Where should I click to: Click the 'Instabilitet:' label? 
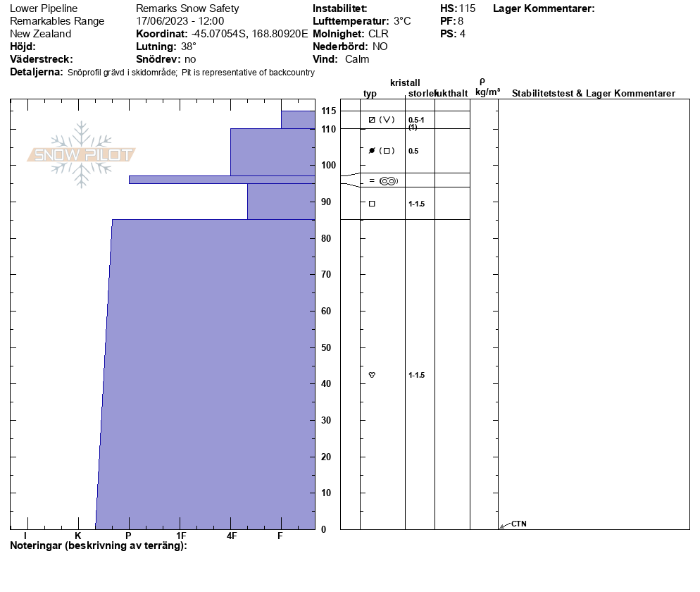pos(339,8)
